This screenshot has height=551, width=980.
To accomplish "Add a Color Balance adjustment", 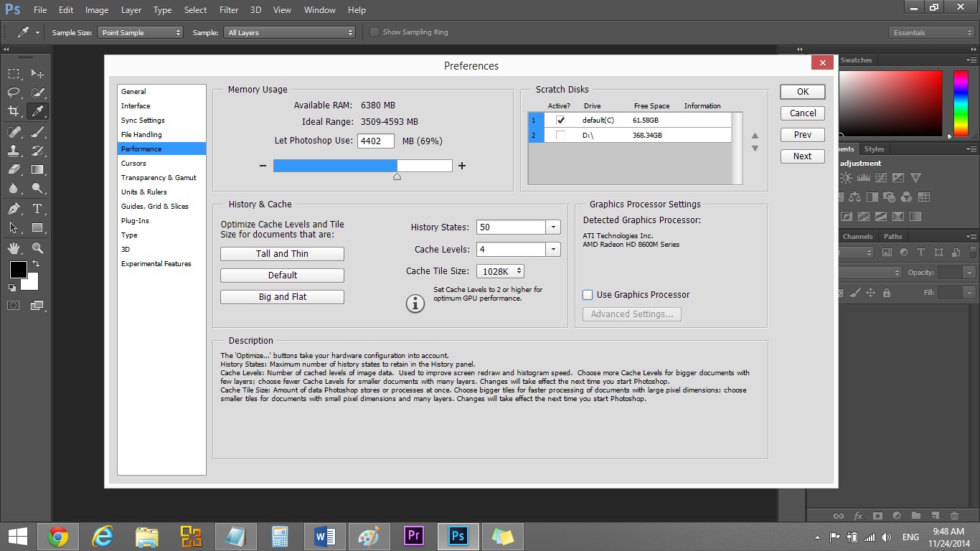I will point(854,197).
